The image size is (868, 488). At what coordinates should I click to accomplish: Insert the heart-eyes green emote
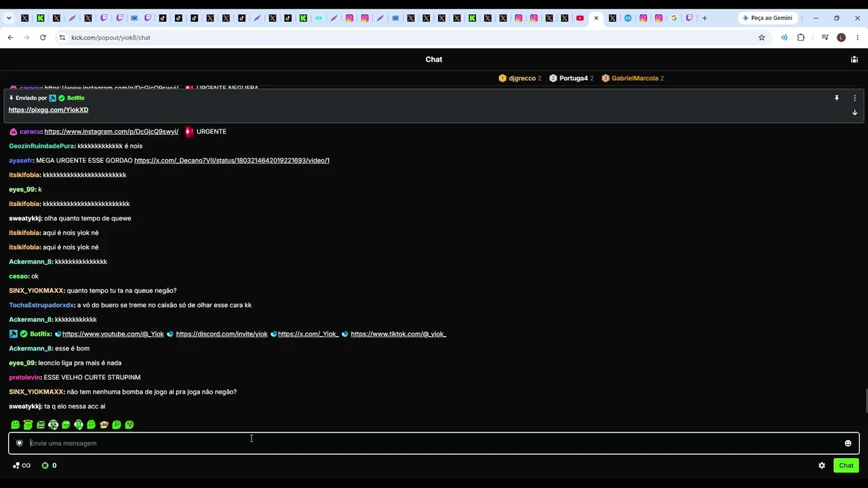pos(129,425)
